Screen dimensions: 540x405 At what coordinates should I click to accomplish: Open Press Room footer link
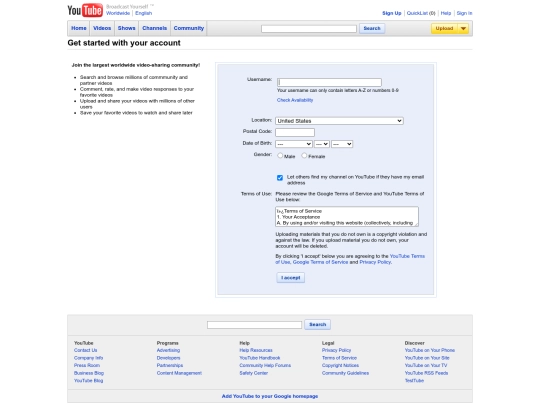coord(87,366)
